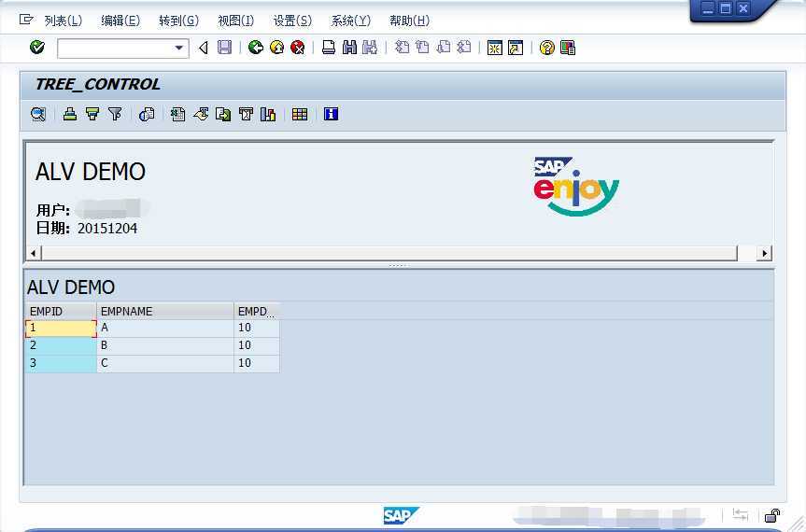Click the ALV Details magnifier icon
Viewport: 806px width, 532px height.
38,114
